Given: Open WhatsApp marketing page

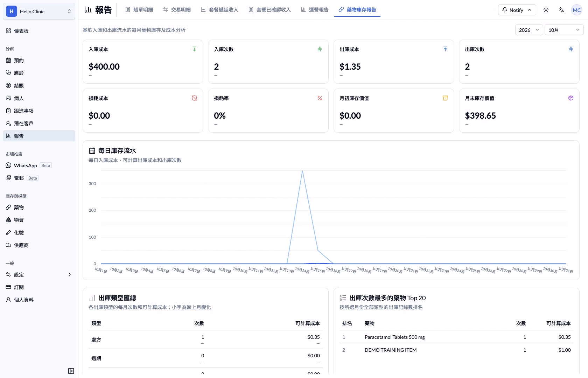Looking at the screenshot, I should 39,166.
